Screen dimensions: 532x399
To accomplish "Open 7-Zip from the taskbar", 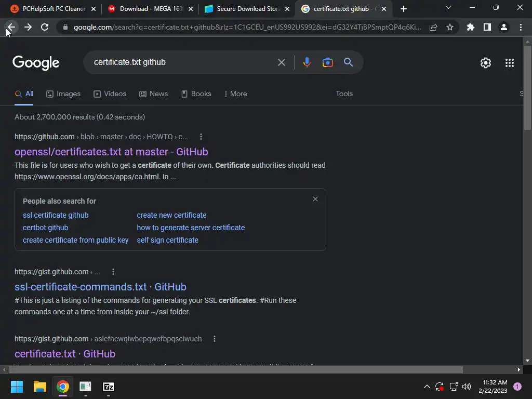I will 108,387.
